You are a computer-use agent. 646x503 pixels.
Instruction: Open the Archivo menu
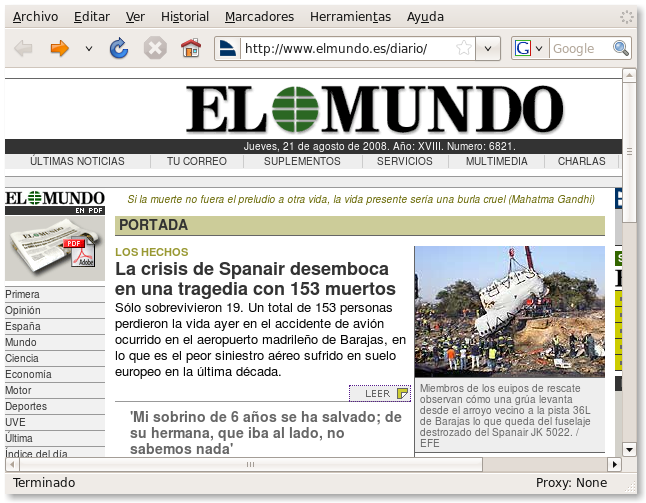[35, 16]
